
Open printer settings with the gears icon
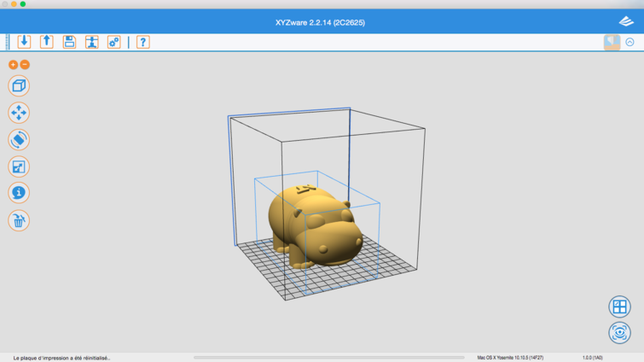[x=113, y=42]
